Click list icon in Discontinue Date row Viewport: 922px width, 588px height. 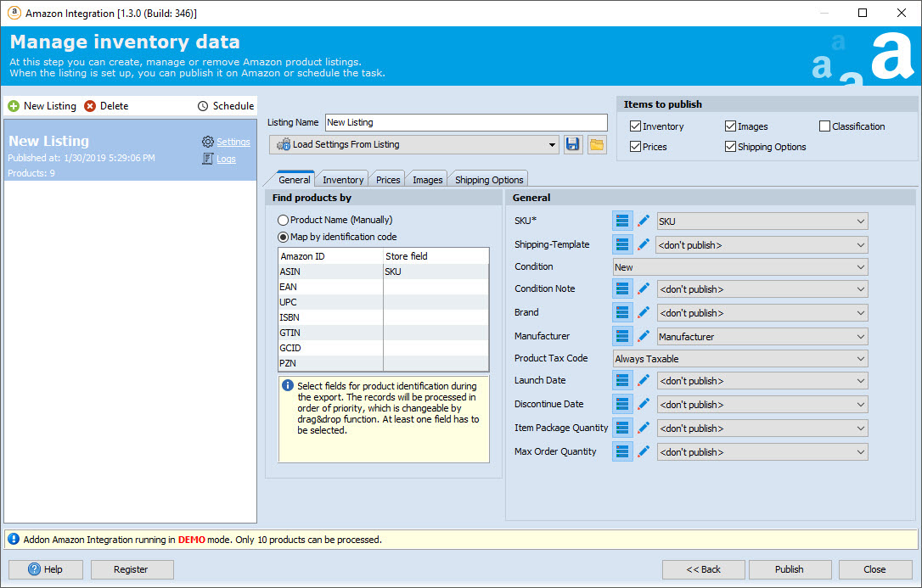click(x=622, y=404)
